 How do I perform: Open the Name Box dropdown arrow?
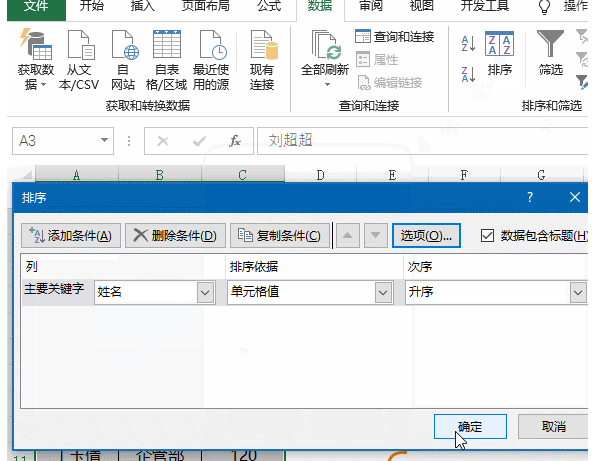click(104, 140)
